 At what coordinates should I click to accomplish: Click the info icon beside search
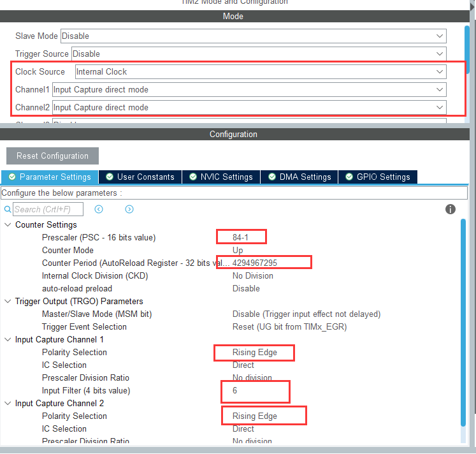451,209
